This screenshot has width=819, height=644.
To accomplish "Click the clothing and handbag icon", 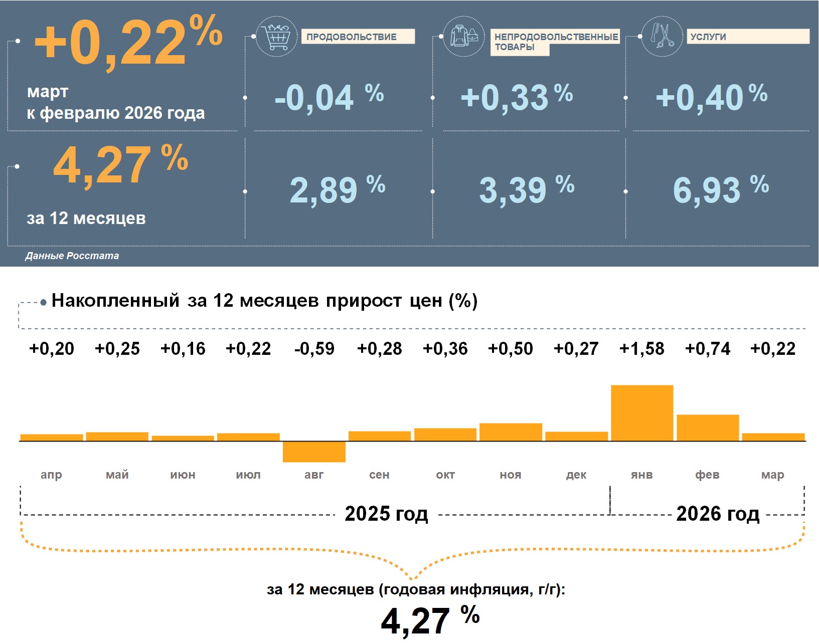I will [464, 37].
